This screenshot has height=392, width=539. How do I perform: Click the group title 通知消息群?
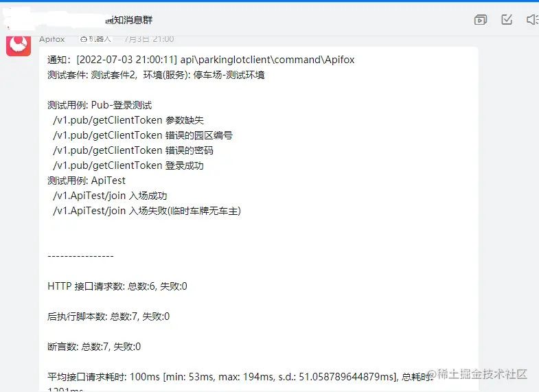[129, 20]
